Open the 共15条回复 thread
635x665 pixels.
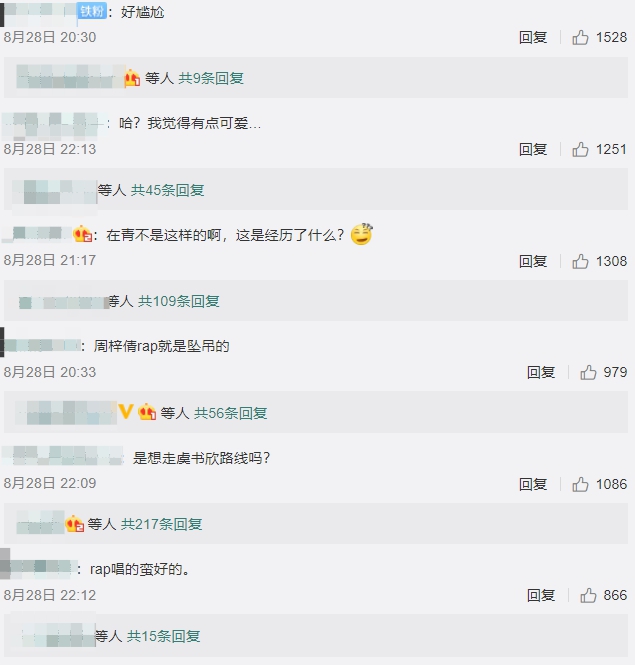[164, 636]
